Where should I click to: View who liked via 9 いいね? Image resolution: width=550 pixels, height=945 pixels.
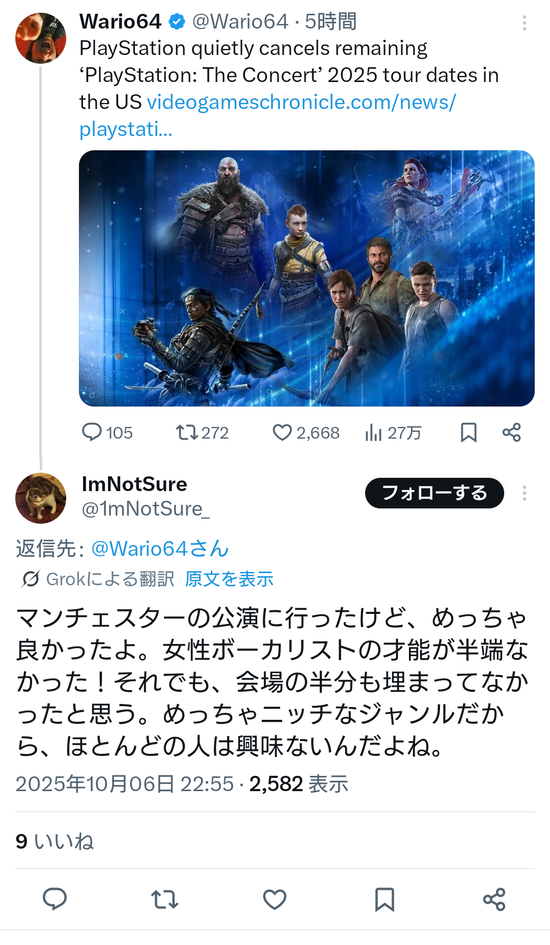[x=55, y=841]
